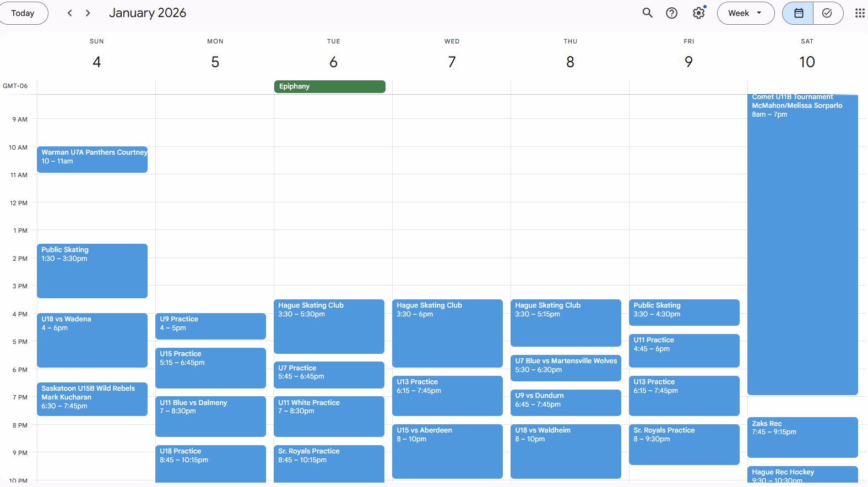Open the green Epiphany all-day event
868x487 pixels.
pos(329,86)
